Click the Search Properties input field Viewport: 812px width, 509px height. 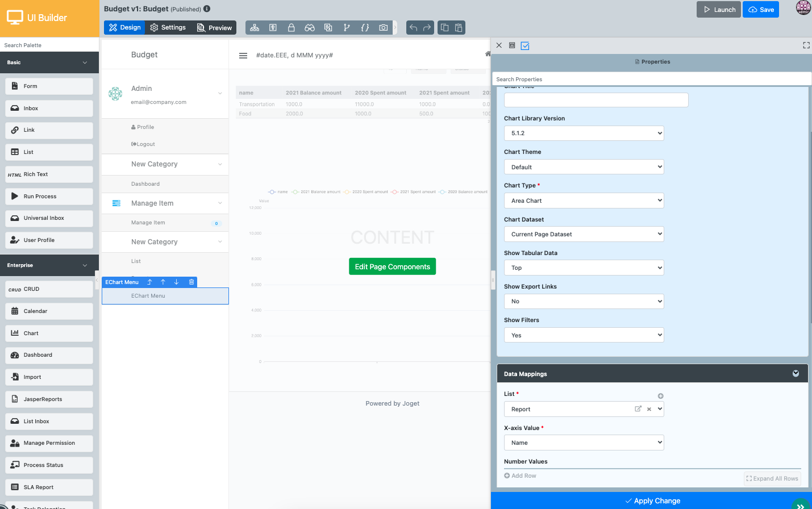(651, 80)
